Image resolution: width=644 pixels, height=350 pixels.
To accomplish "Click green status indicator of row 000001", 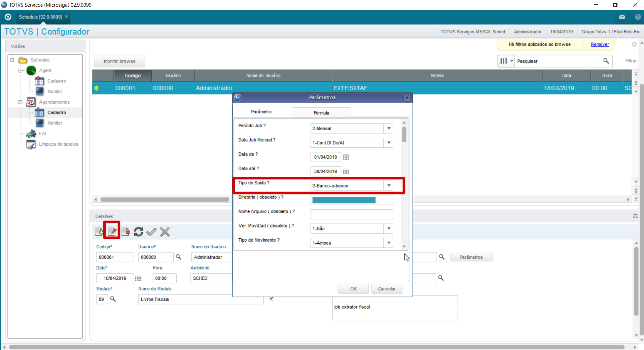I will pos(97,88).
